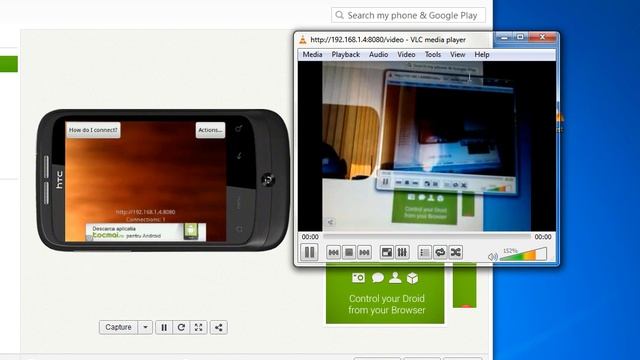Click the HTC phone's trackball
This screenshot has height=360, width=640.
tap(268, 180)
